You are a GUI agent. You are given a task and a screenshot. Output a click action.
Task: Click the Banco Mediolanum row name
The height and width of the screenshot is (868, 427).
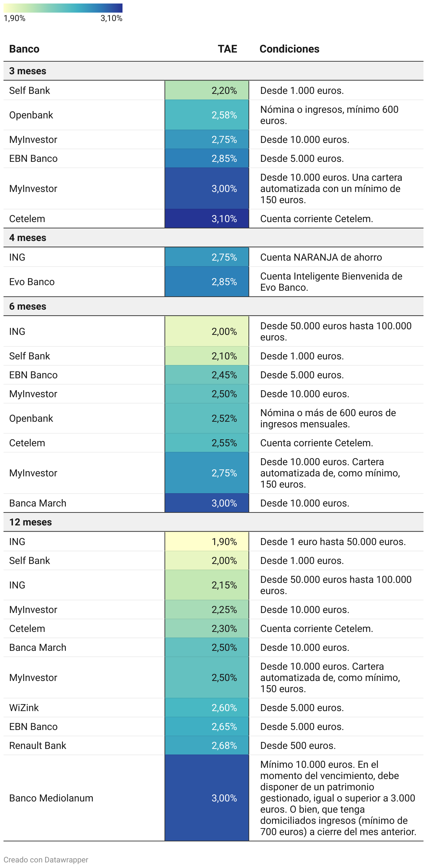(x=51, y=798)
